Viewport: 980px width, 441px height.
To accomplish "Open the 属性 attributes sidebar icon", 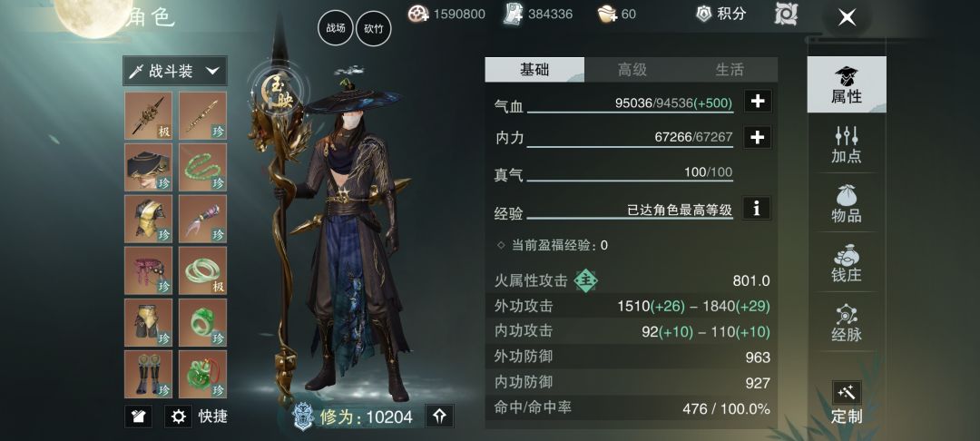I will point(847,84).
